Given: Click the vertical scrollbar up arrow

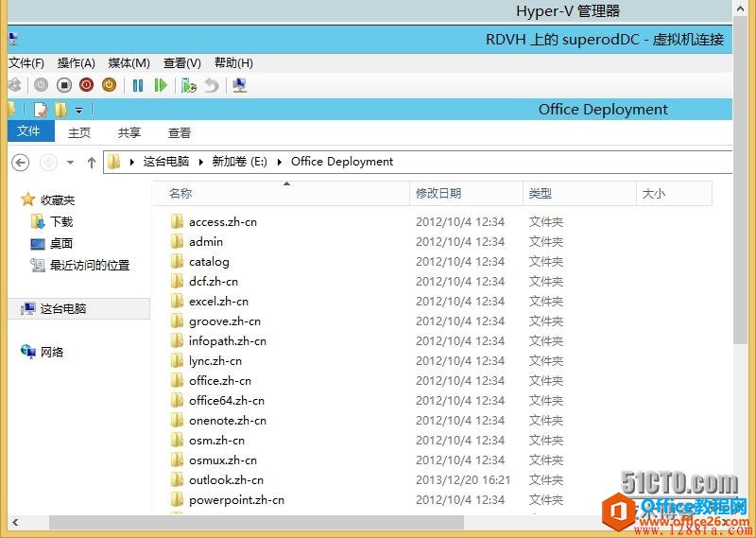Looking at the screenshot, I should point(740,8).
